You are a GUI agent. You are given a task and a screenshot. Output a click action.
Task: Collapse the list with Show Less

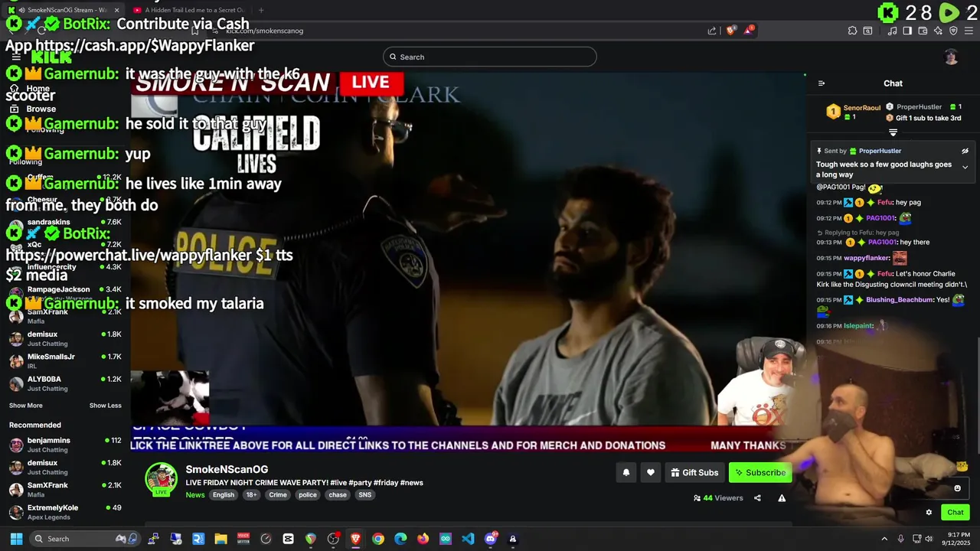[x=106, y=406]
